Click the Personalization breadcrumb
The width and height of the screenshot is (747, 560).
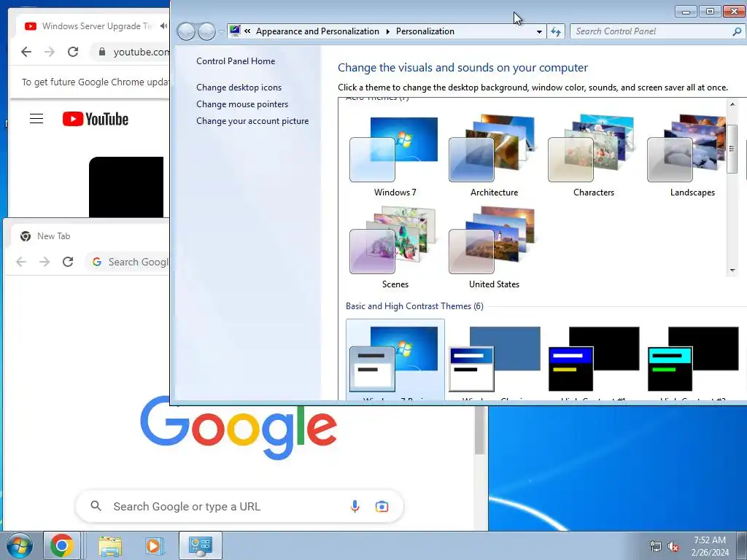pos(425,31)
